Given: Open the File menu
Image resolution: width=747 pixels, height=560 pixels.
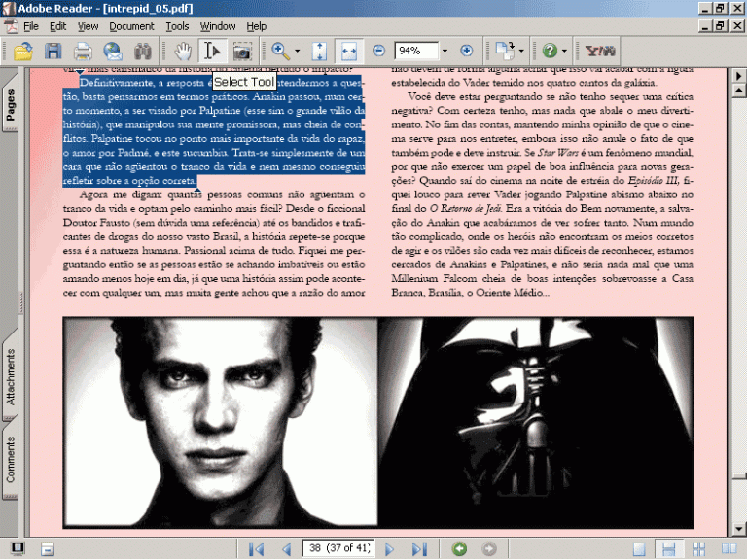Looking at the screenshot, I should point(30,26).
